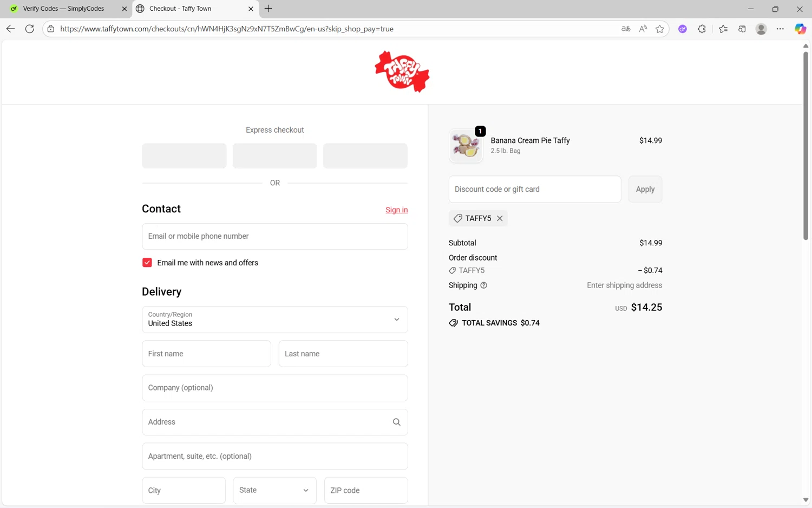
Task: Switch to the Verify Codes SimplyCodes tab
Action: [64, 9]
